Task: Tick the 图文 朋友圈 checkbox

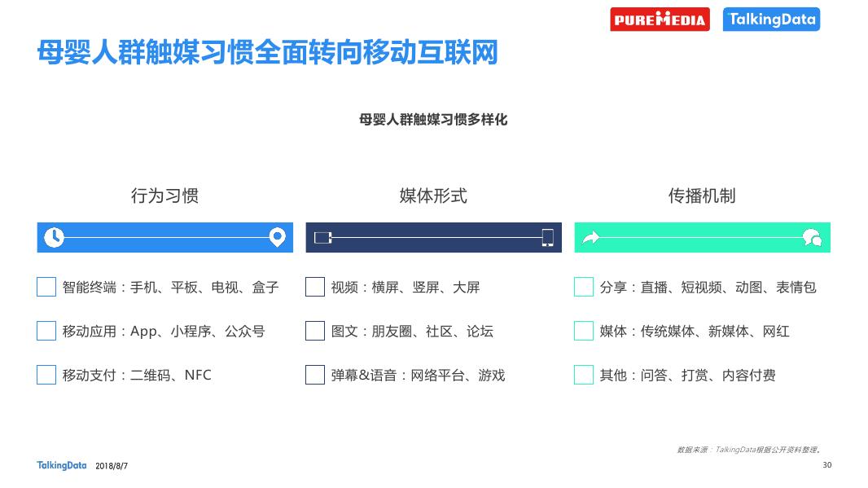Action: pyautogui.click(x=315, y=331)
